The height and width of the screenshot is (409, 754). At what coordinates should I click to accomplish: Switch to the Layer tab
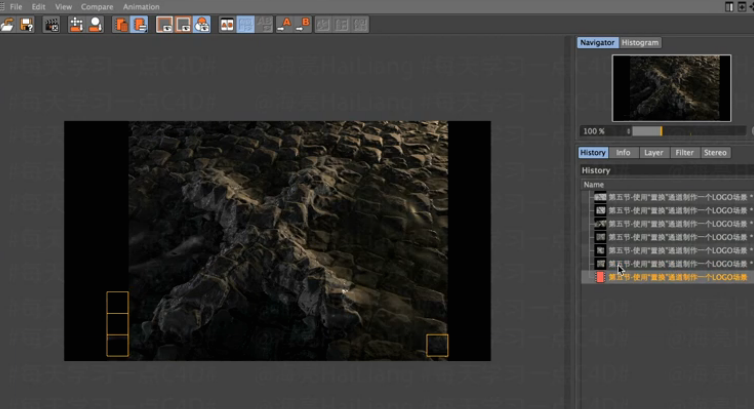(x=653, y=153)
